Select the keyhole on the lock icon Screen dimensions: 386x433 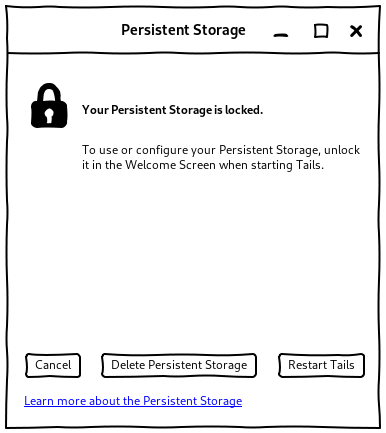point(49,116)
